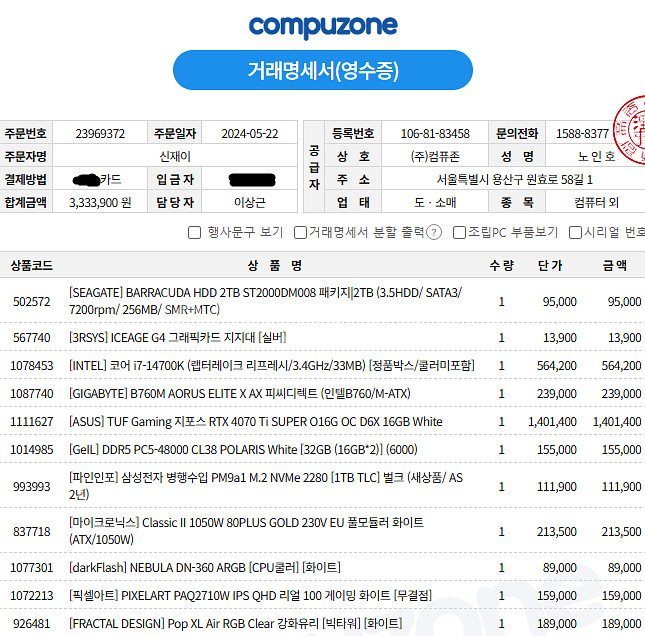This screenshot has width=645, height=636.
Task: Click the compuzone logo
Action: click(x=323, y=26)
